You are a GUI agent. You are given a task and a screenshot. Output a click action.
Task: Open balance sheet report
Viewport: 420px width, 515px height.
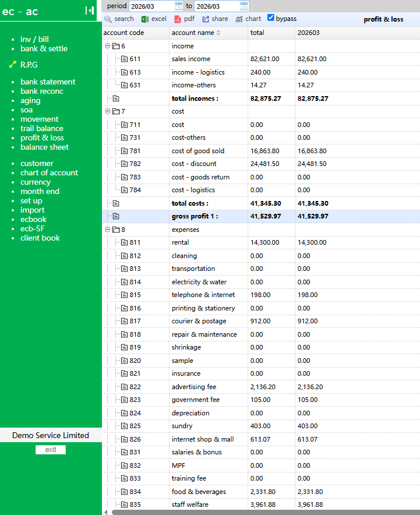tap(44, 147)
